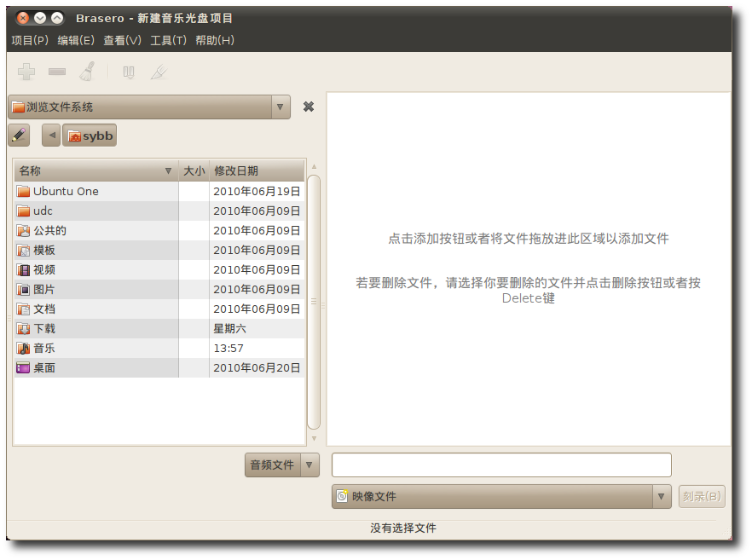Screen dimensions: 752x560
Task: Sort by the 修改日期 column header
Action: pos(257,170)
